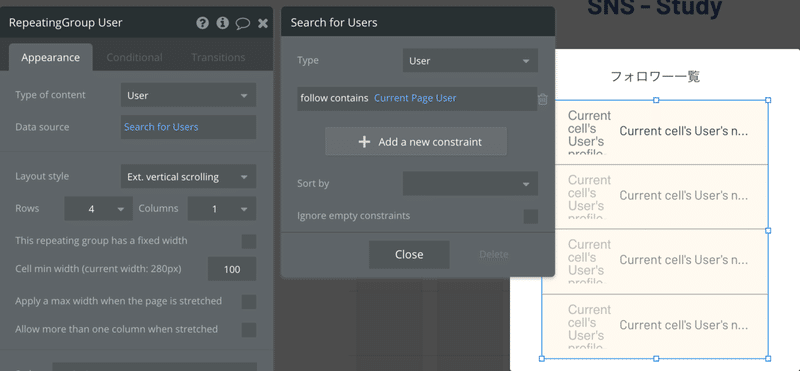Click the Cell min width input field
The height and width of the screenshot is (371, 800).
232,269
